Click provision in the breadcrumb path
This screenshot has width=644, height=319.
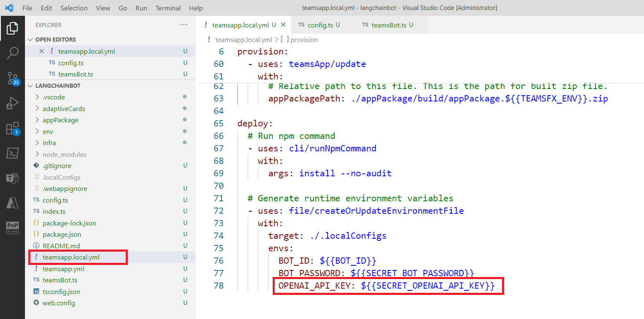pos(304,40)
